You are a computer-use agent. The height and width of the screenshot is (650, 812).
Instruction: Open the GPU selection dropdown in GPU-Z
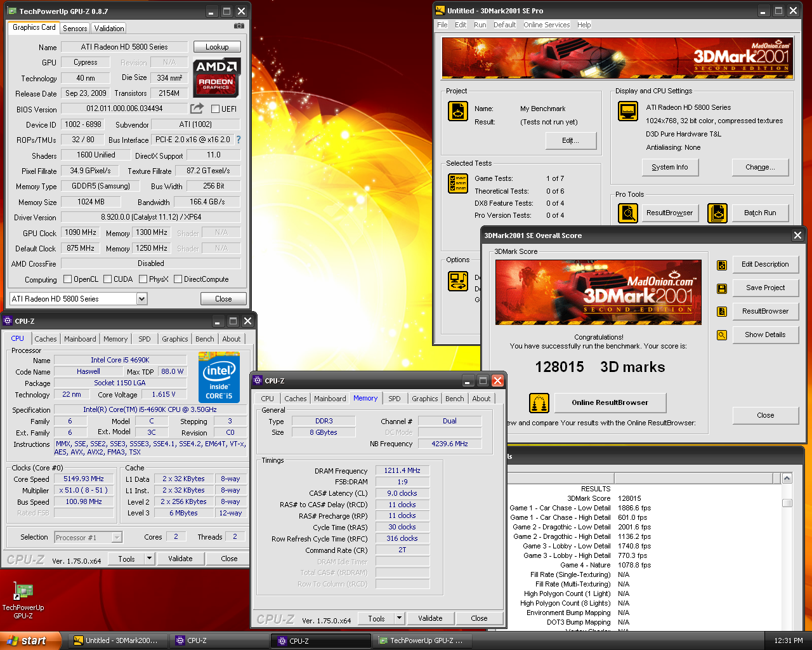point(141,298)
